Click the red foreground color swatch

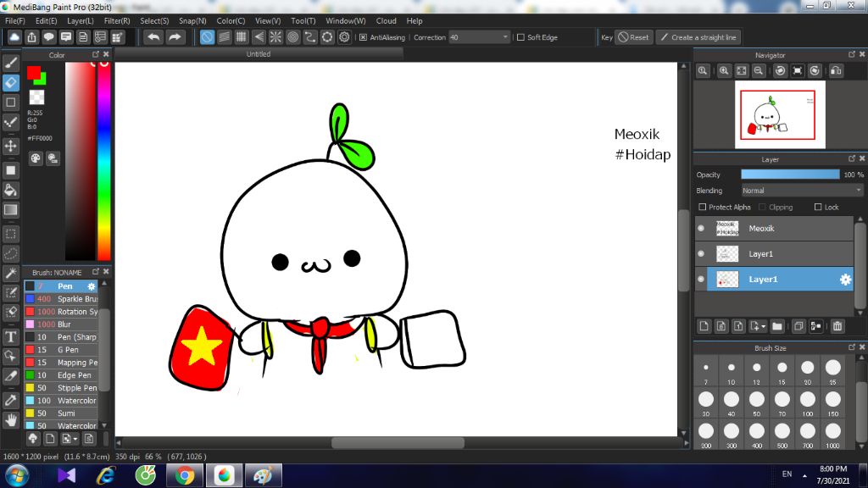[34, 73]
